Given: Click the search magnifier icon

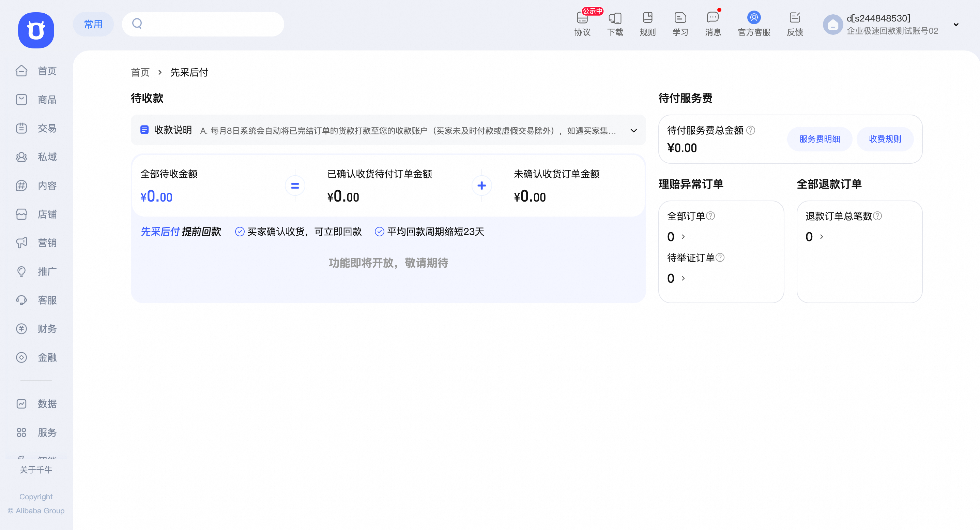Looking at the screenshot, I should click(x=137, y=24).
